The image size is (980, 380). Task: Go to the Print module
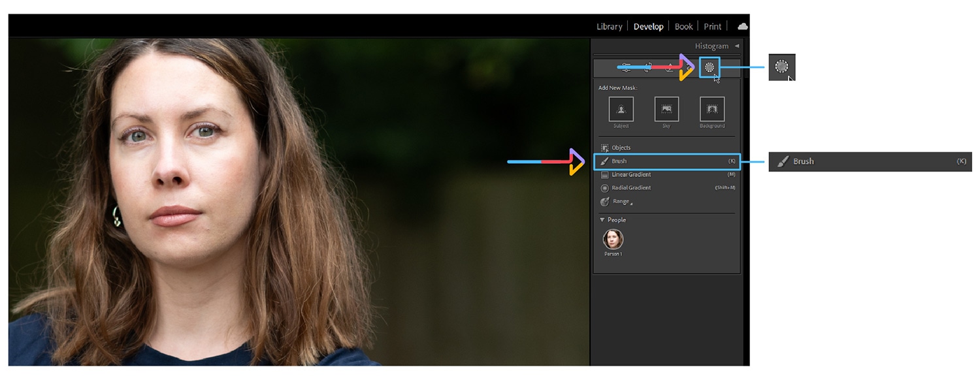pos(712,27)
